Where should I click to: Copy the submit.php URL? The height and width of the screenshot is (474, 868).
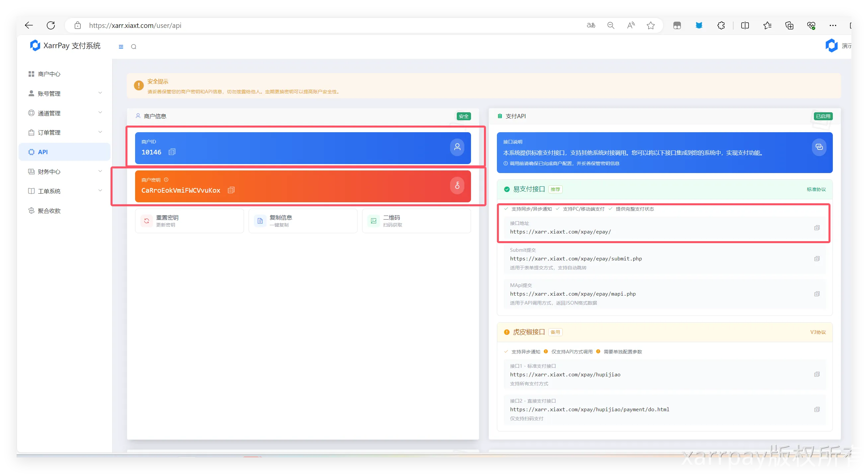[x=817, y=259]
